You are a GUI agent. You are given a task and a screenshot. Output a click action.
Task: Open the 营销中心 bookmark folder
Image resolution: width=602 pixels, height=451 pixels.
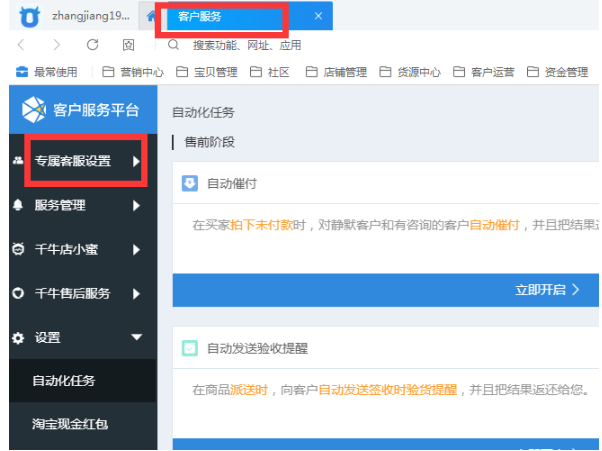point(133,72)
